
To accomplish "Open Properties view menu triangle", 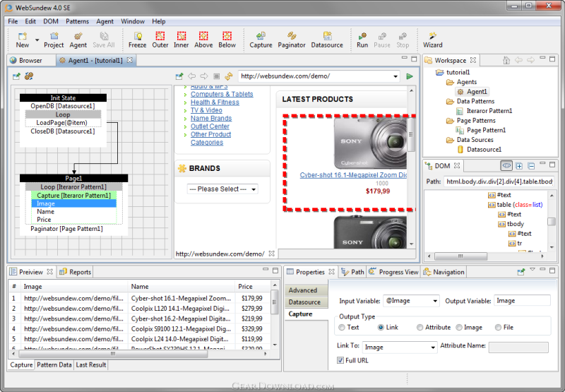I will coord(533,269).
